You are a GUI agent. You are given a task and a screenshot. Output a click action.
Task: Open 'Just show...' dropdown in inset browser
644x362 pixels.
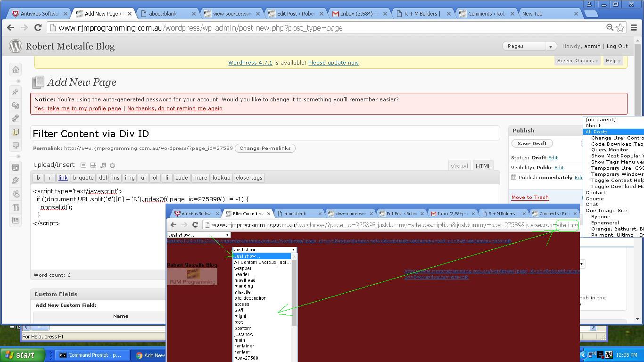point(198,235)
